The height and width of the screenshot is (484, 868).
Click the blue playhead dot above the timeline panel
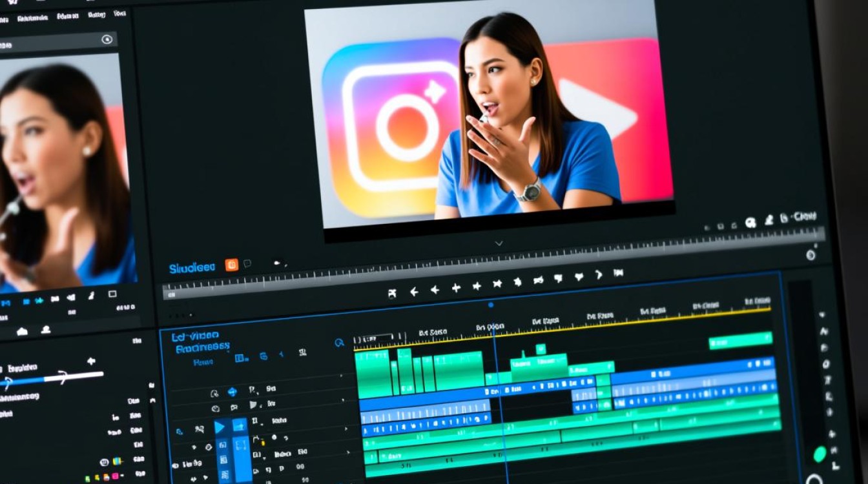[490, 305]
